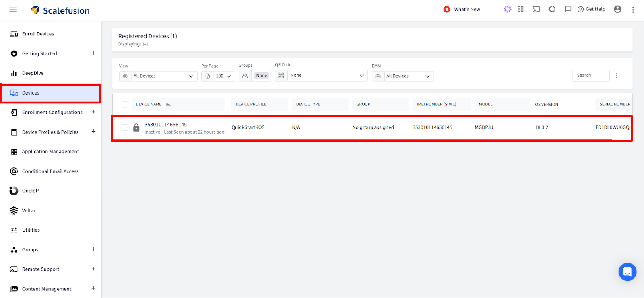Image resolution: width=644 pixels, height=298 pixels.
Task: Click QuickStart-iOS profile cell
Action: pyautogui.click(x=248, y=127)
